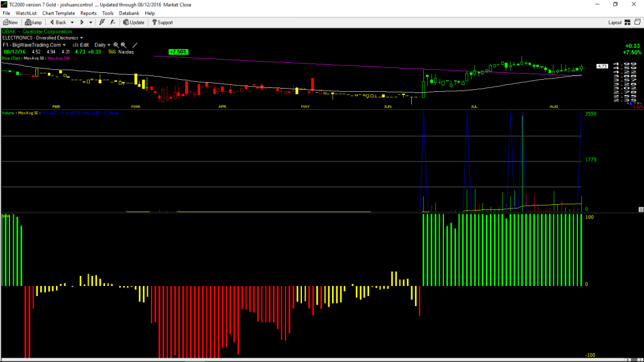
Task: Open the Databank menu
Action: click(x=129, y=13)
